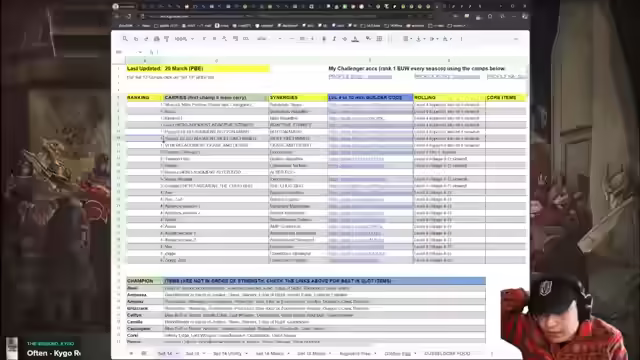Viewport: 640px width, 360px height.
Task: Switch to the Golden Egg sheet tab
Action: 400,353
